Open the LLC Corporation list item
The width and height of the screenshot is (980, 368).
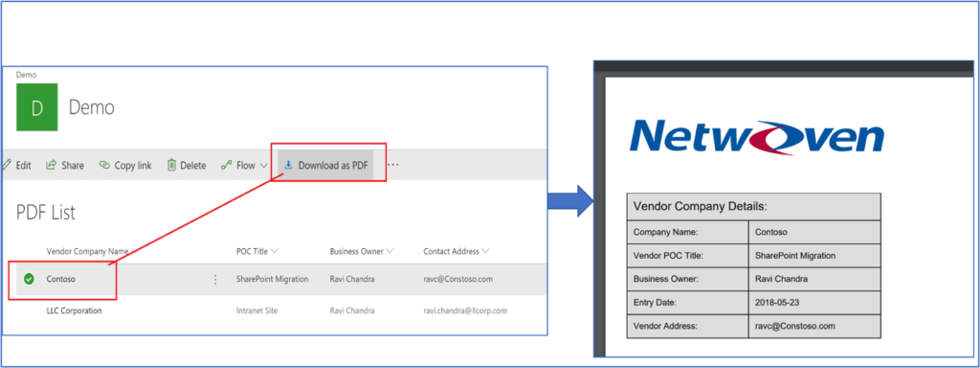(x=74, y=310)
